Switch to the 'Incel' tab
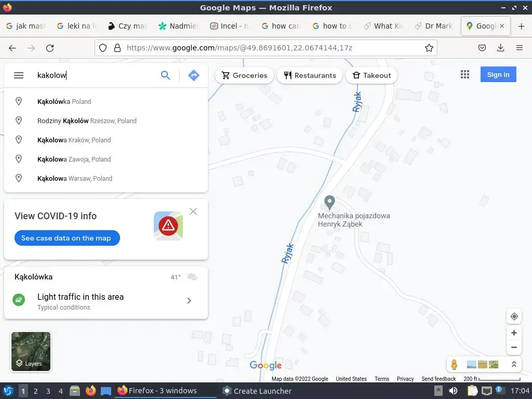The image size is (532, 399). click(x=230, y=26)
